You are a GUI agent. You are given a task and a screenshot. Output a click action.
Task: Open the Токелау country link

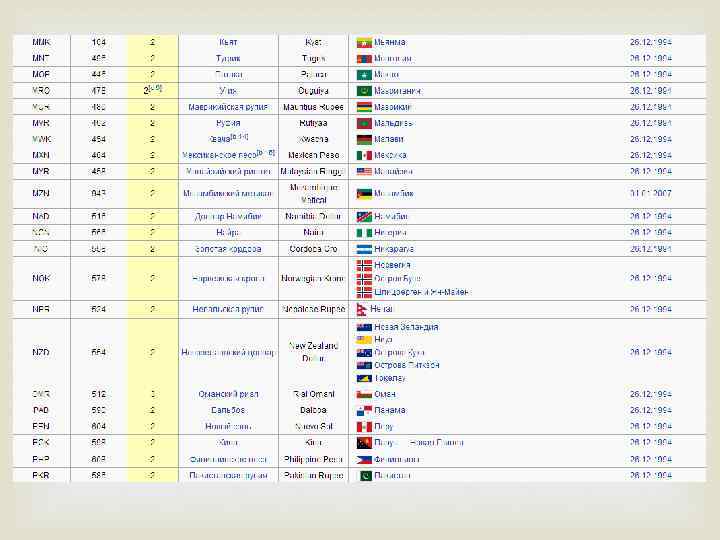(x=390, y=378)
